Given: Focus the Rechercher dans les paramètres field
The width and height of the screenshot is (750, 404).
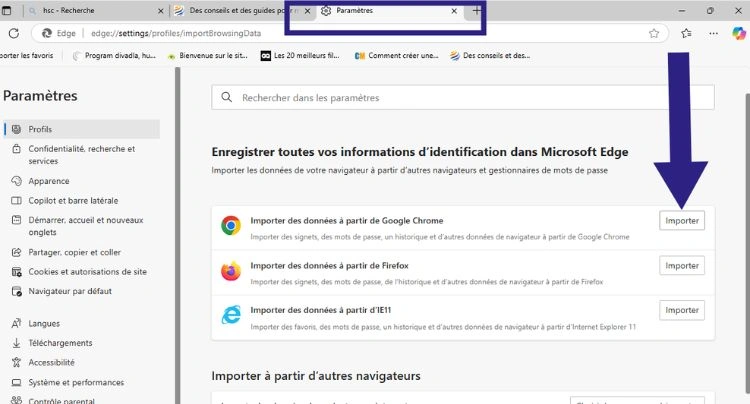Looking at the screenshot, I should pos(463,98).
